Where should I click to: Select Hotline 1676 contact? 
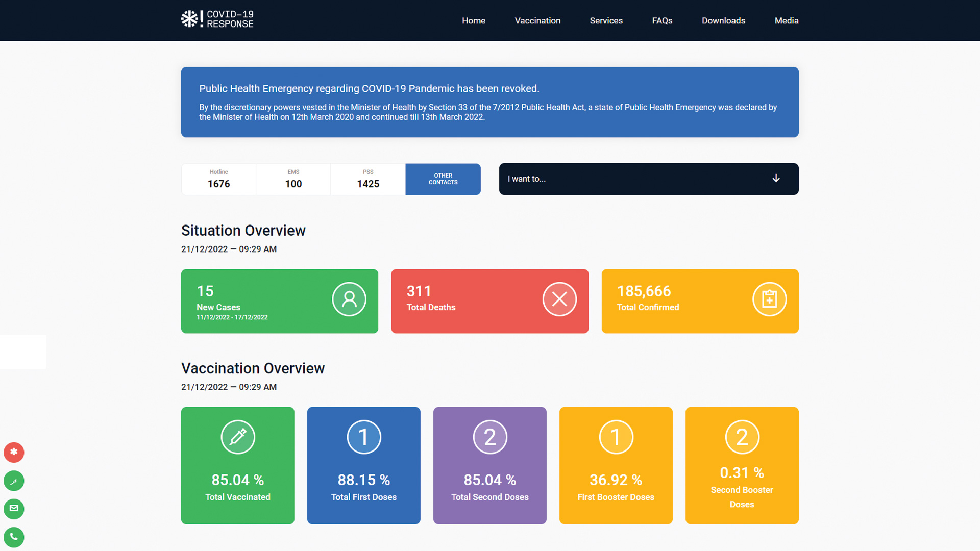[218, 179]
